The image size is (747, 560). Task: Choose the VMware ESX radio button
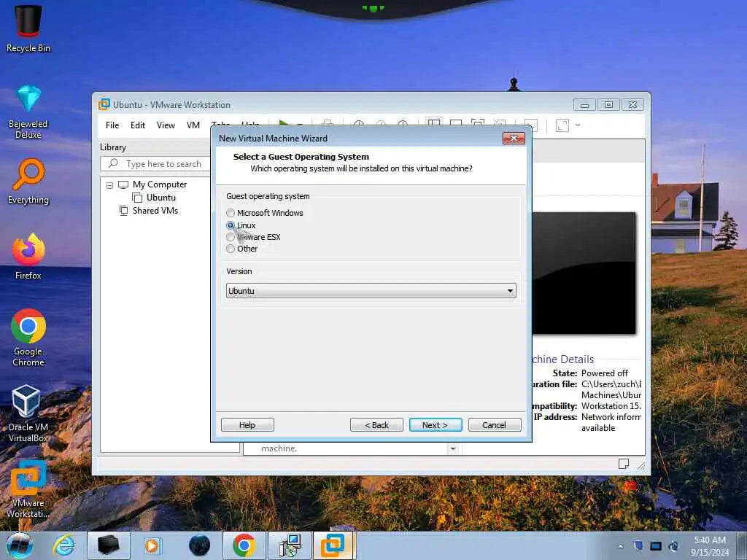(231, 237)
